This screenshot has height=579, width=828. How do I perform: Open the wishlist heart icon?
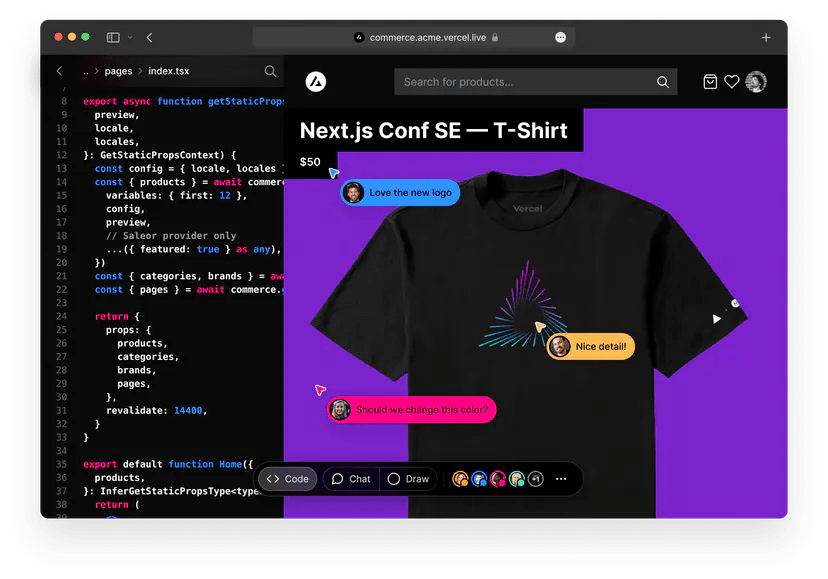[732, 81]
